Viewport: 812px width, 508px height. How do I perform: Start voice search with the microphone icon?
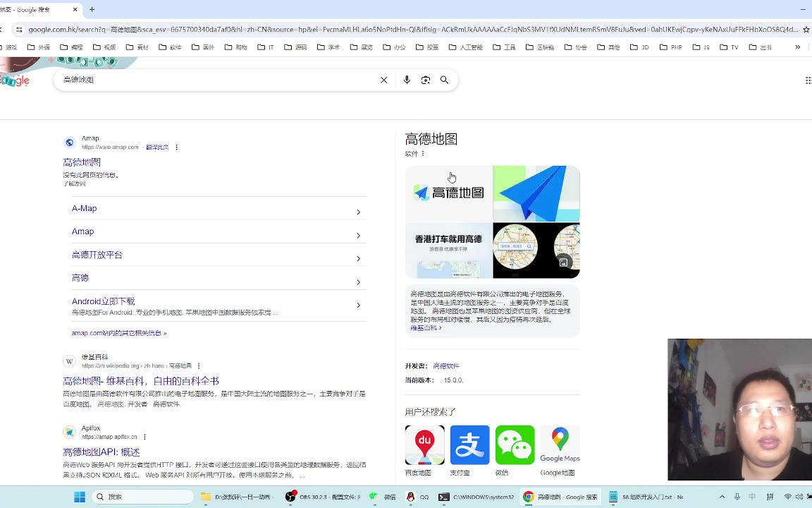[x=407, y=80]
